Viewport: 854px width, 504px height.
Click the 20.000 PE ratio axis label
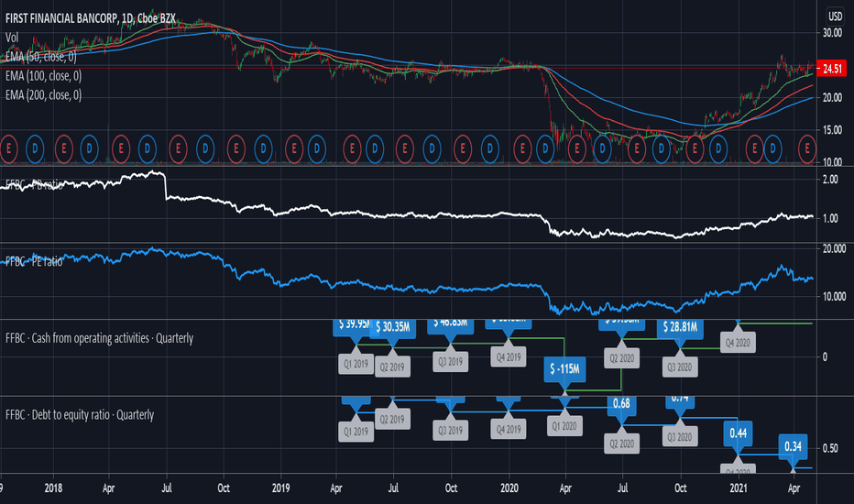tap(835, 248)
